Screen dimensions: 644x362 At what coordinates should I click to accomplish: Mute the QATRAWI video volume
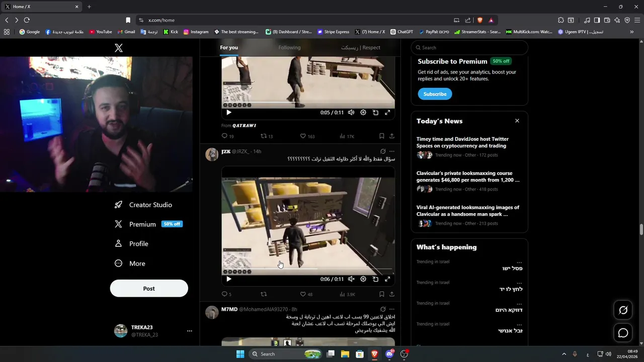tap(351, 113)
